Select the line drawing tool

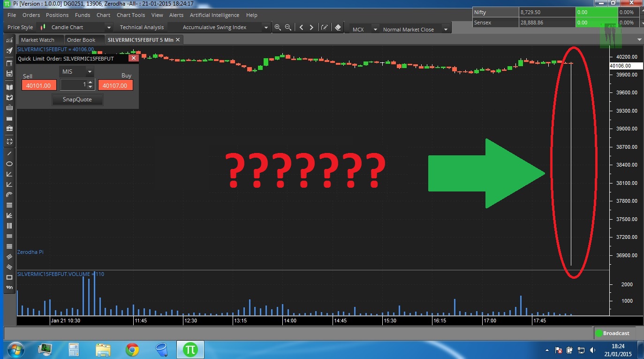coord(9,153)
